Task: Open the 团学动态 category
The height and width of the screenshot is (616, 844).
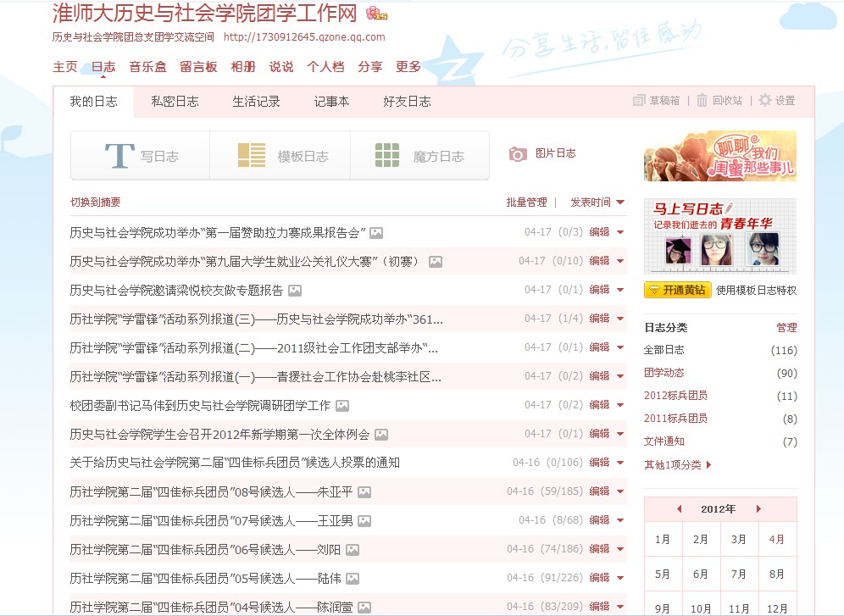Action: [664, 373]
